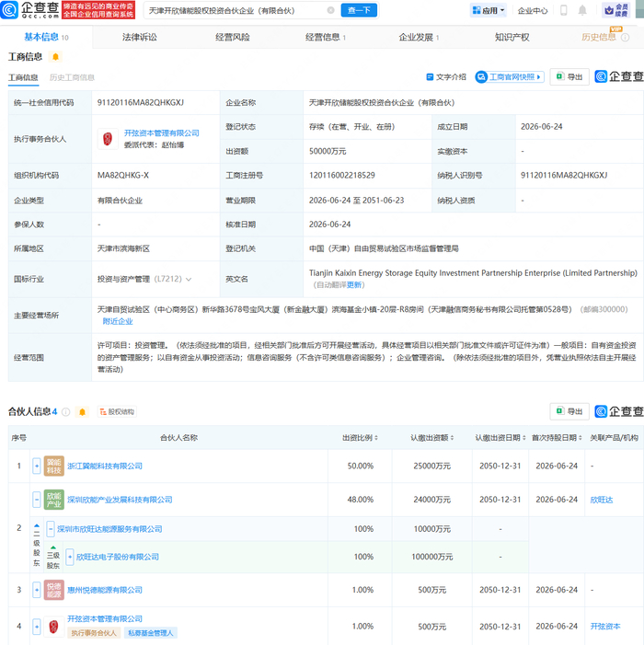This screenshot has width=644, height=645.
Task: Click 50000万元 出资额 value
Action: click(x=328, y=152)
